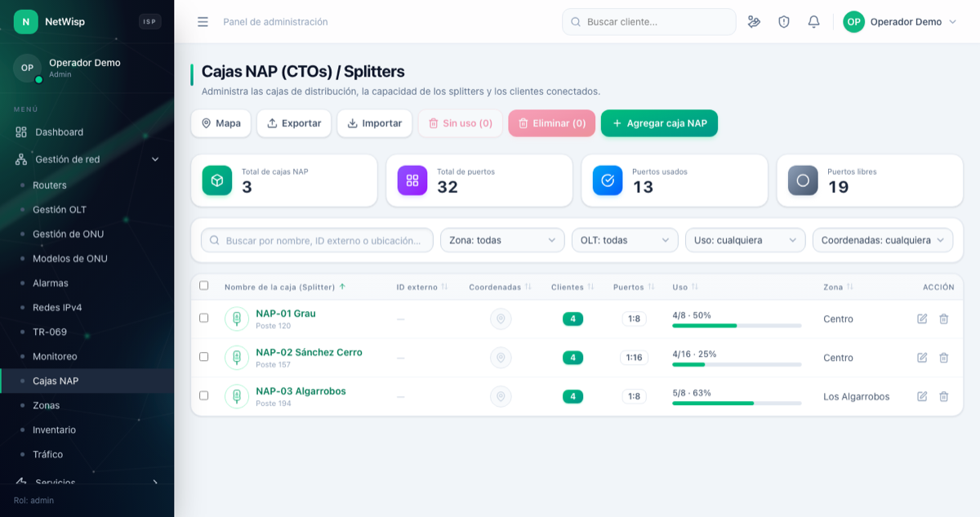Open the 'Uso: cualquiera' filter dropdown
The width and height of the screenshot is (980, 517).
(745, 240)
